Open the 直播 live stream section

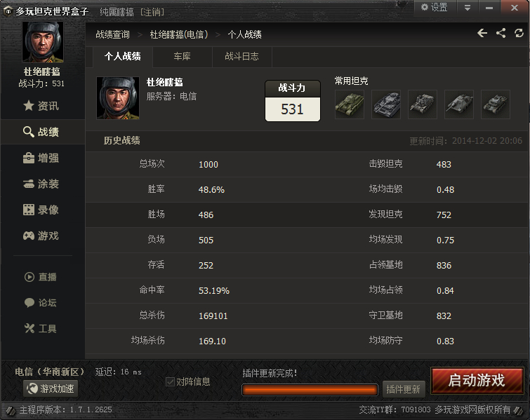pyautogui.click(x=41, y=277)
